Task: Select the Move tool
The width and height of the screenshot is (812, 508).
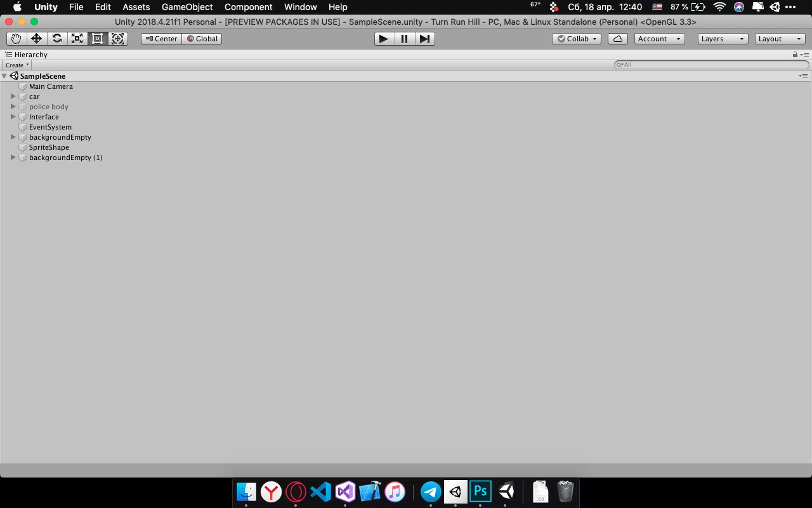Action: (36, 39)
